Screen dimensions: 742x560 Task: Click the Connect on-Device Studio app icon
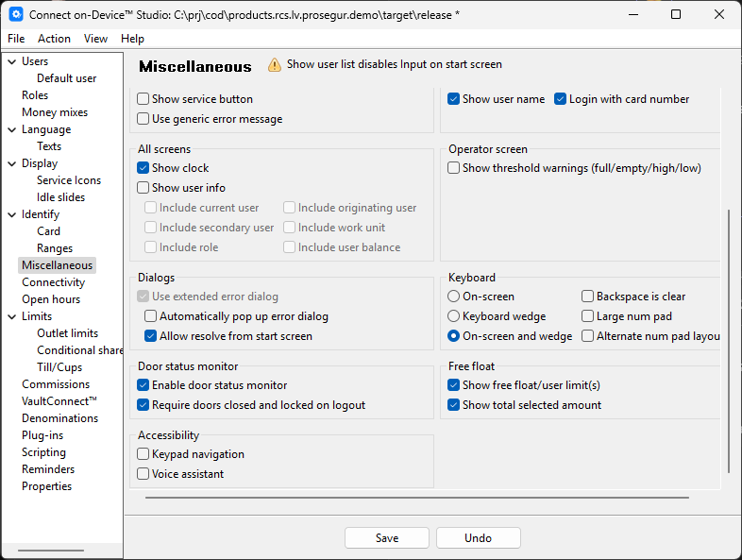click(16, 14)
